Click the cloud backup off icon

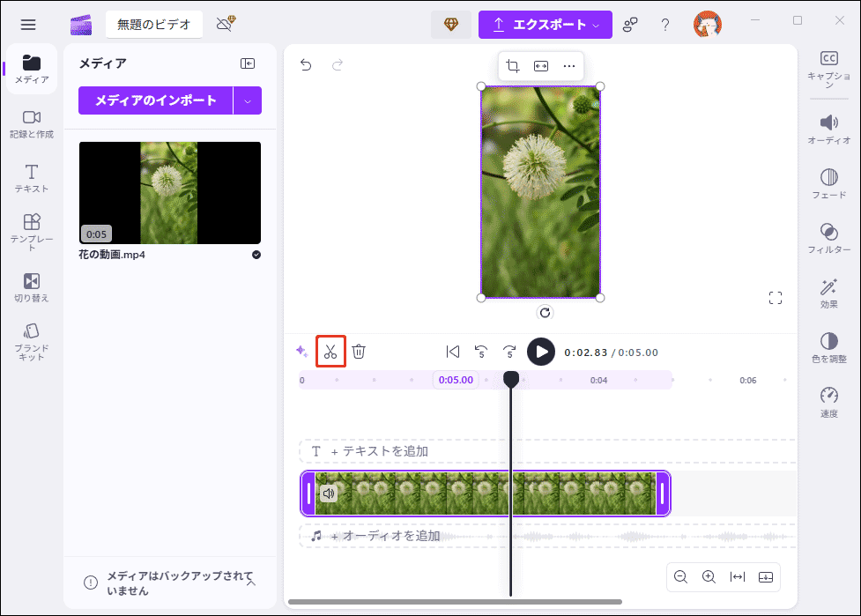click(225, 24)
